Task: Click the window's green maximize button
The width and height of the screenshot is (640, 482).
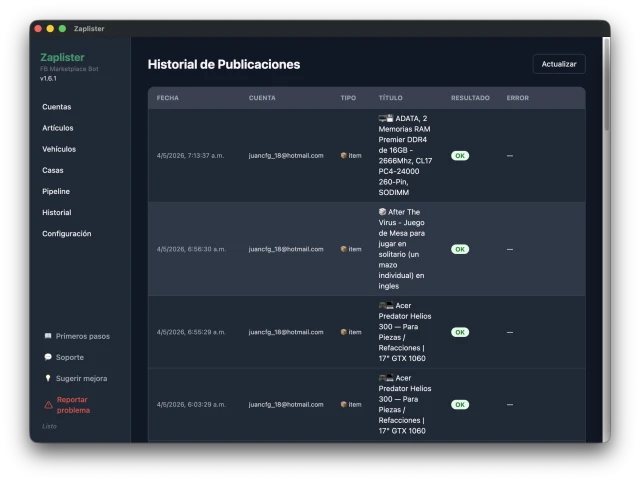Action: tap(62, 29)
